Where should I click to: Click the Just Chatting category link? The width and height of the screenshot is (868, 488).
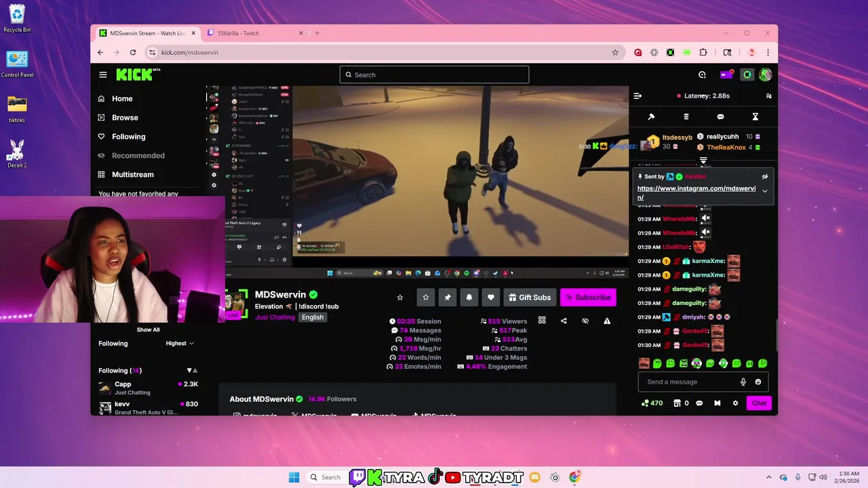coord(275,317)
